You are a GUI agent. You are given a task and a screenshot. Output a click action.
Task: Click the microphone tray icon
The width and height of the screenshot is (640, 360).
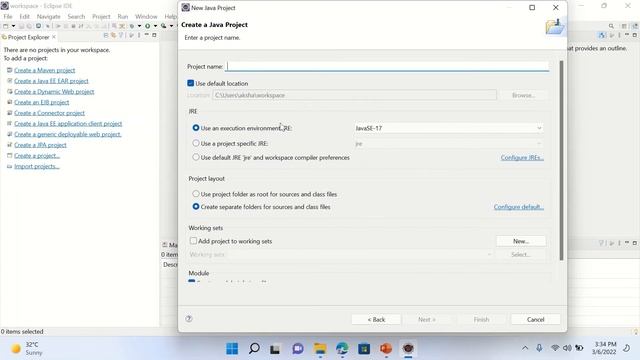click(539, 348)
